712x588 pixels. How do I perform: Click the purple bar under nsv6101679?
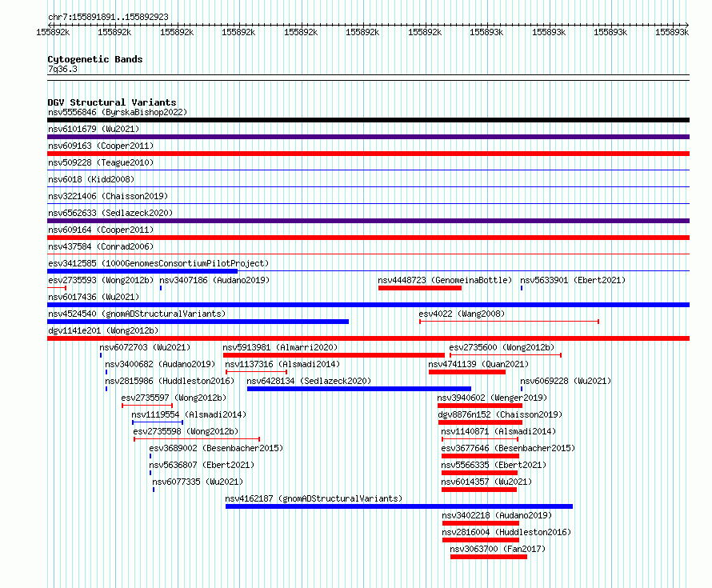coord(368,137)
